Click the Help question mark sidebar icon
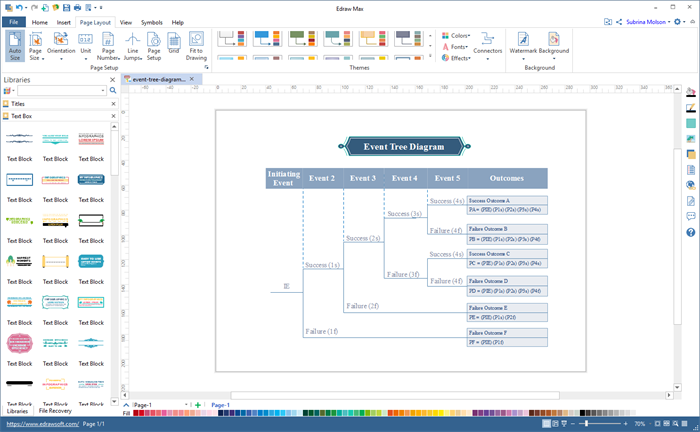This screenshot has height=432, width=700. [691, 232]
